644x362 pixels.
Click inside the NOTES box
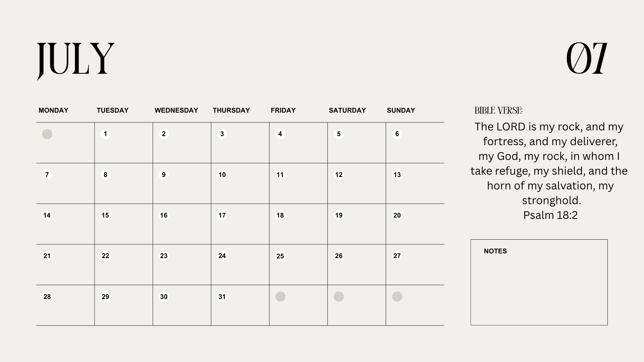(x=539, y=282)
